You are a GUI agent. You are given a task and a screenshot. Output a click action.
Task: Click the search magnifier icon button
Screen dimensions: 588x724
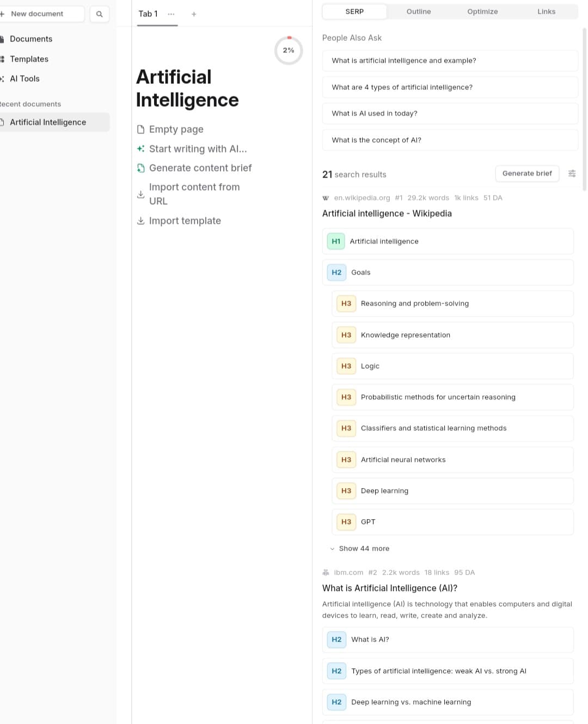pos(99,14)
